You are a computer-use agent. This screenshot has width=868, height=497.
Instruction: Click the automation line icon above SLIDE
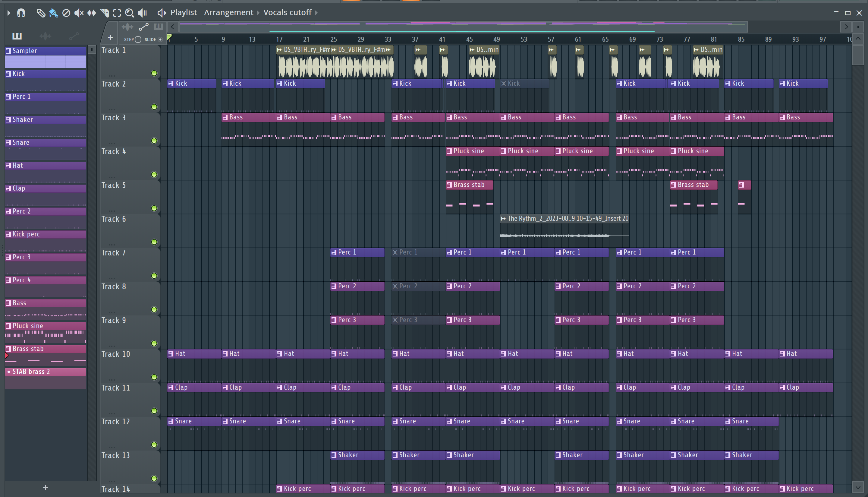pyautogui.click(x=143, y=27)
